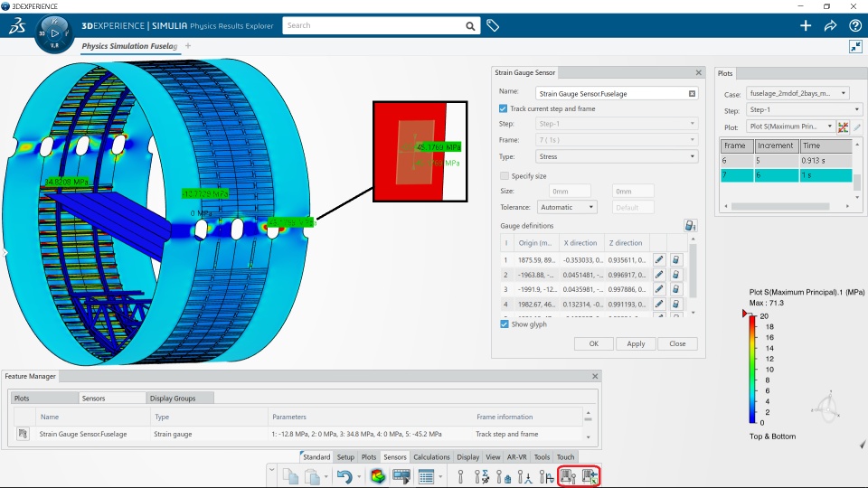Viewport: 868px width, 488px height.
Task: Click the OK button in Strain Gauge dialog
Action: pos(593,343)
